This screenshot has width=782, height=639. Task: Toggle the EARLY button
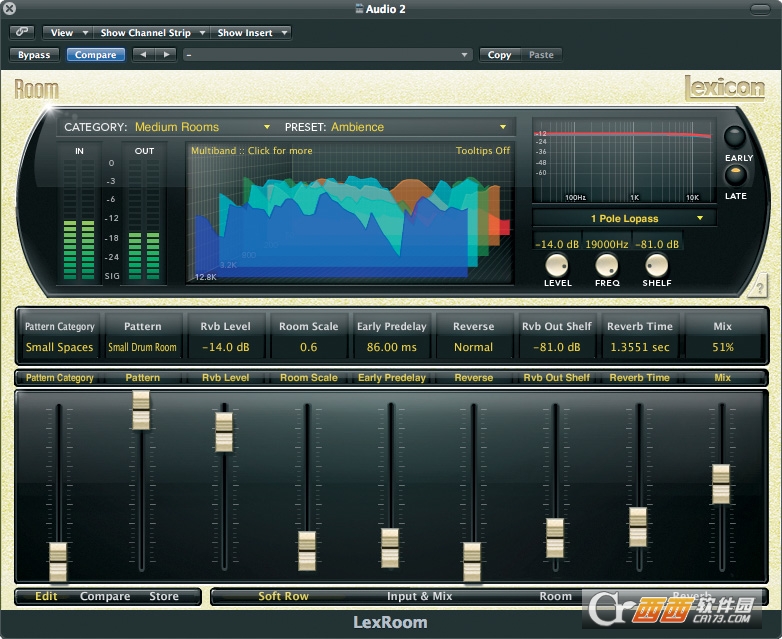(735, 136)
